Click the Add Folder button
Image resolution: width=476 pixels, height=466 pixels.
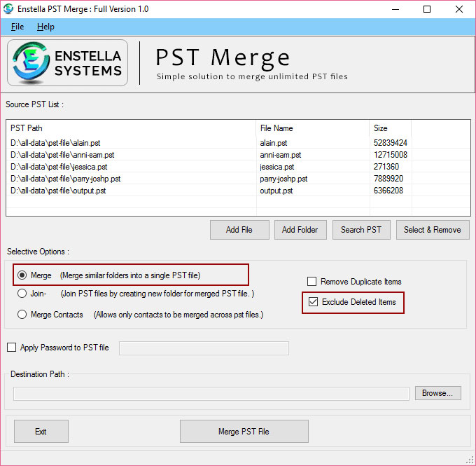[x=300, y=229]
